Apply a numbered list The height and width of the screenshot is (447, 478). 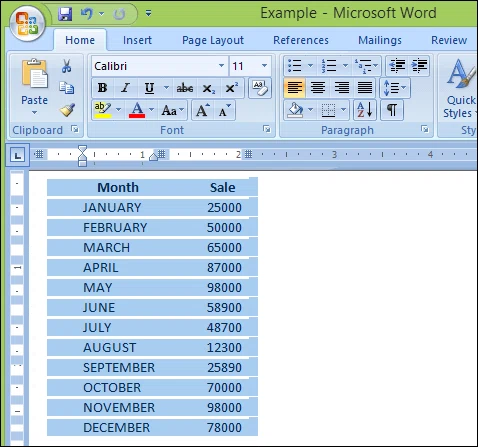[329, 66]
